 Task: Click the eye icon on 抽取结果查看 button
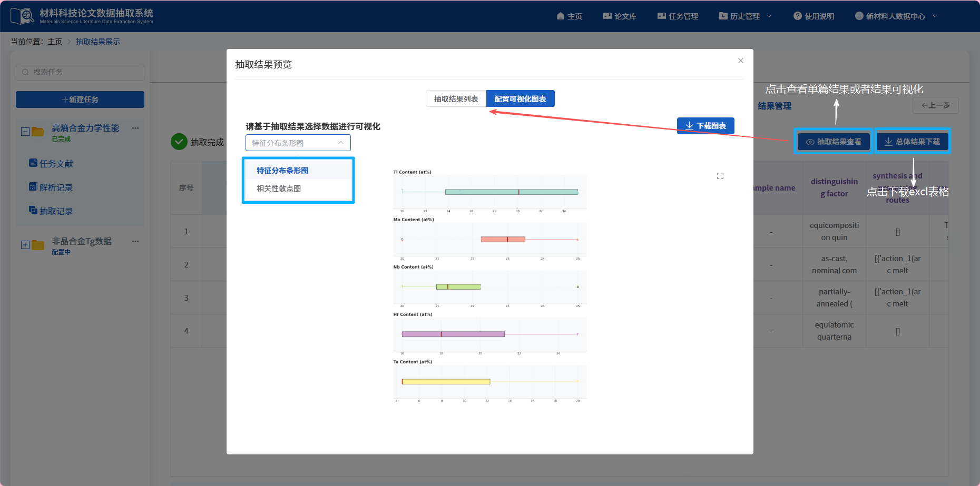[809, 142]
